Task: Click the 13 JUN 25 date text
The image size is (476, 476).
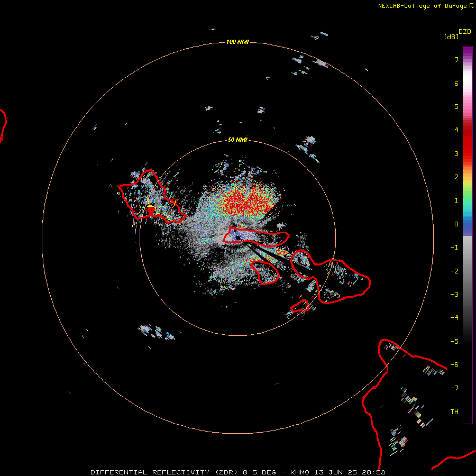Action: point(336,472)
